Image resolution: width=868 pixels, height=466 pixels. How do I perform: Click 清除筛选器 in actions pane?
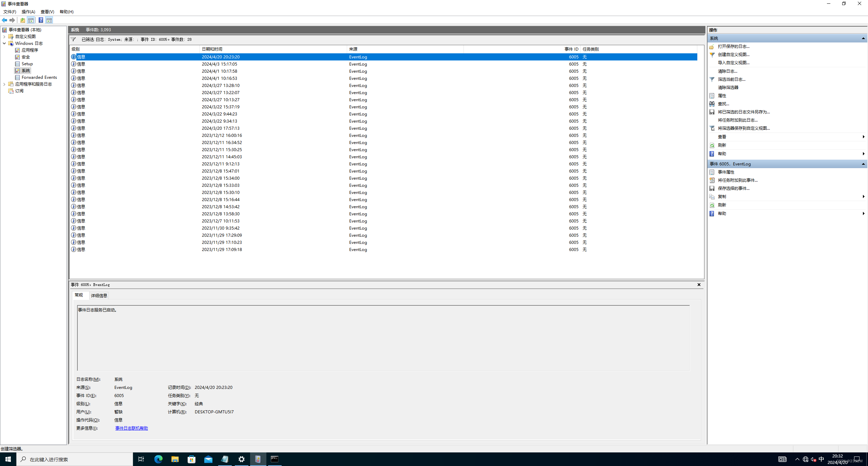pos(728,88)
